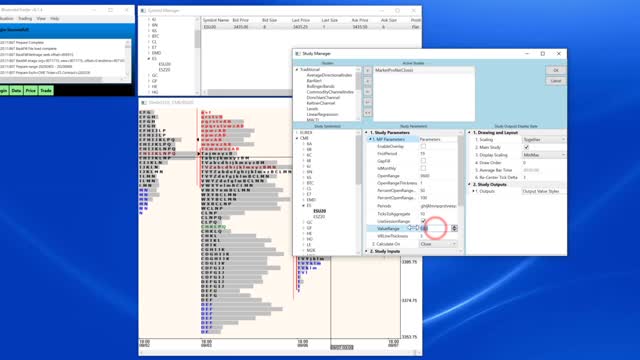Collapse the 1. Drawing and Layout section
640x360 pixels.
[469, 133]
